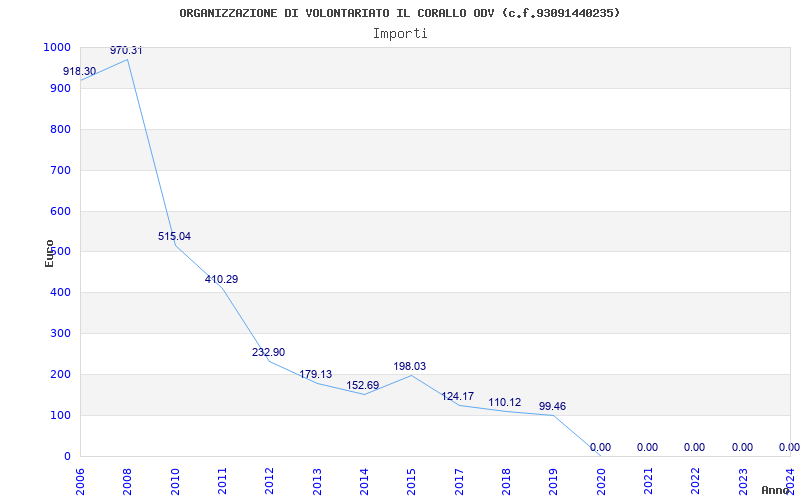Click the x-axis year label 2008
800x500 pixels.
[x=127, y=482]
